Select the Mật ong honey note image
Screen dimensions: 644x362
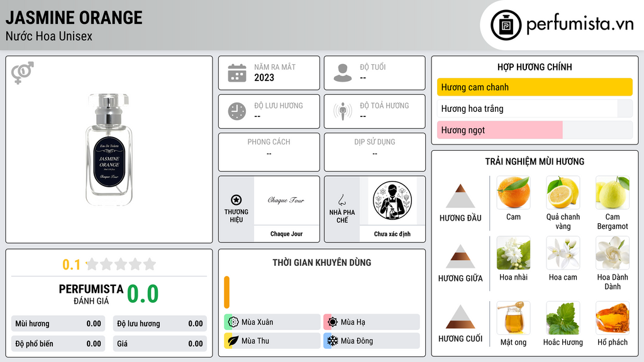513,318
